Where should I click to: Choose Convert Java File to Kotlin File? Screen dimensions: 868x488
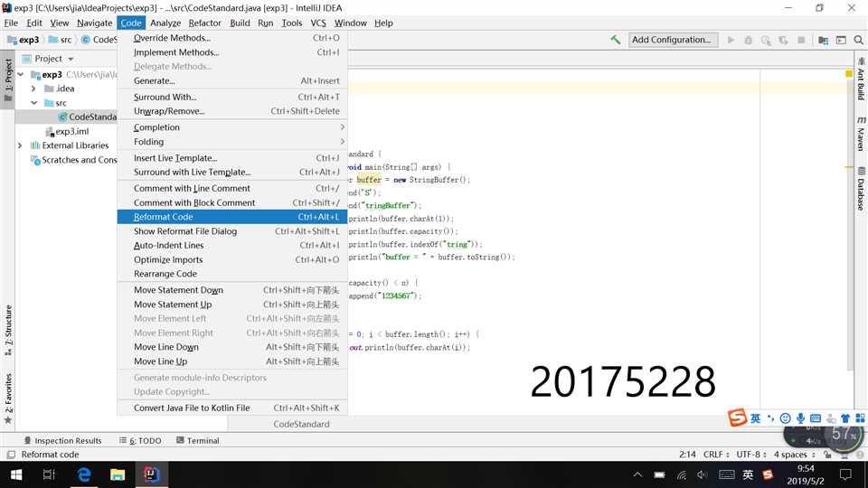(232, 408)
